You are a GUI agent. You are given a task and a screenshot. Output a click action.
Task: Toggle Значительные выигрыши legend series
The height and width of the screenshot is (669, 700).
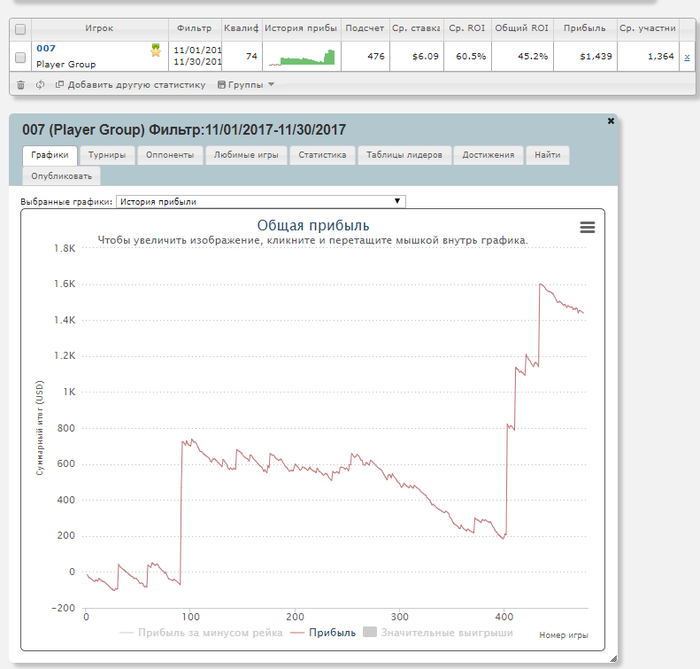(x=438, y=632)
